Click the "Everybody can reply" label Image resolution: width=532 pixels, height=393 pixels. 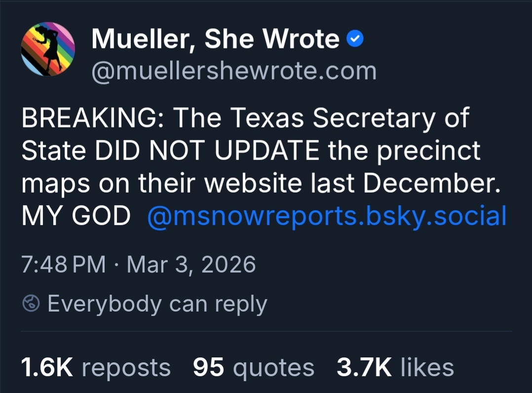click(157, 304)
